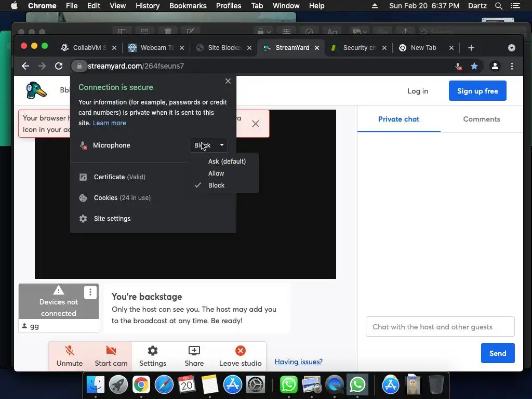This screenshot has width=532, height=399.
Task: Click the blocked microphone icon in address bar
Action: coord(458,66)
